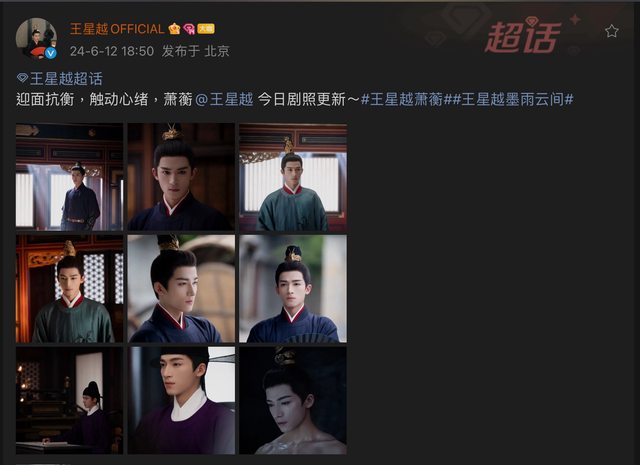Click the crown badge next to username

[x=174, y=29]
